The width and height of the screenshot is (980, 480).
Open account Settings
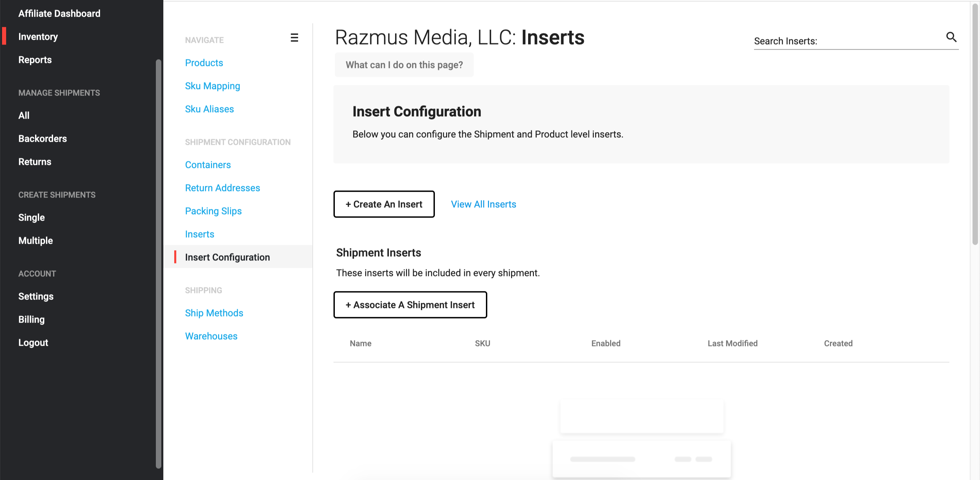coord(36,296)
